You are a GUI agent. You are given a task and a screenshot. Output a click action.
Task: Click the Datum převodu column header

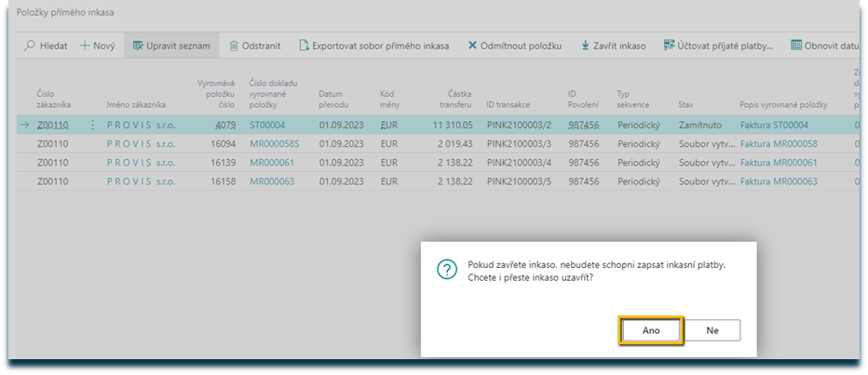point(332,99)
